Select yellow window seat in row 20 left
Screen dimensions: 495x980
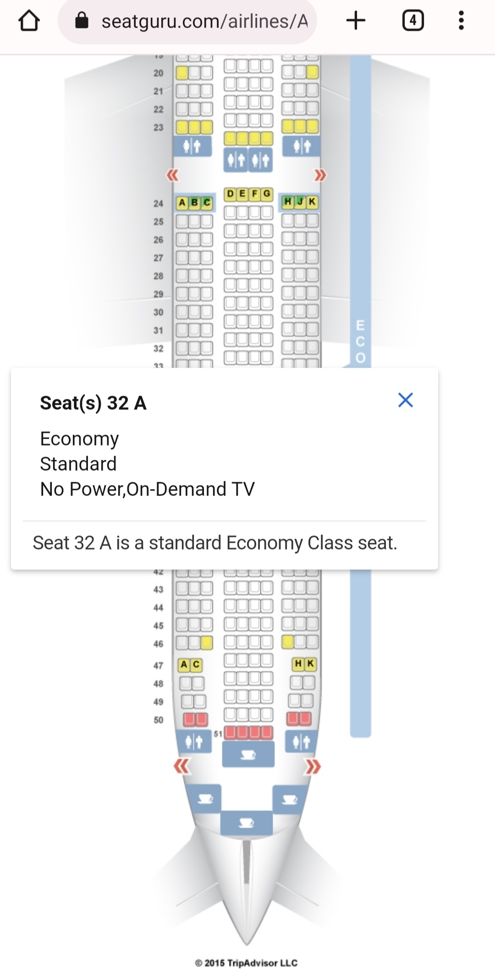click(x=182, y=72)
